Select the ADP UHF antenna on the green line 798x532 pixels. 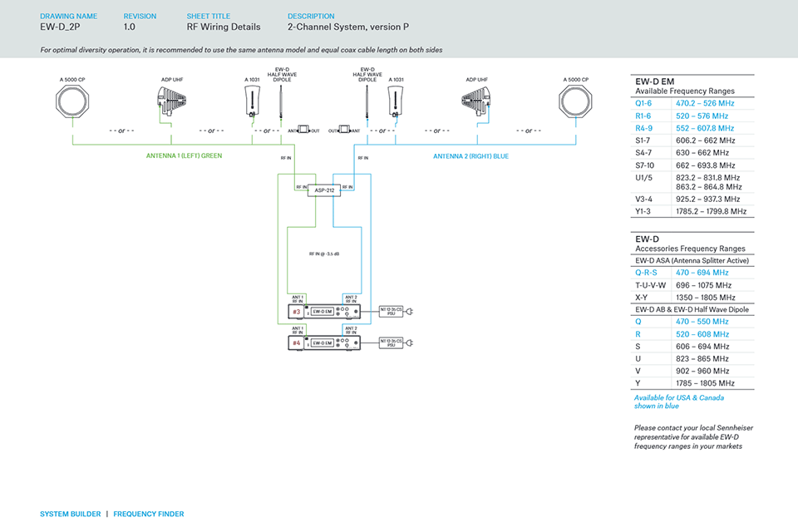171,101
